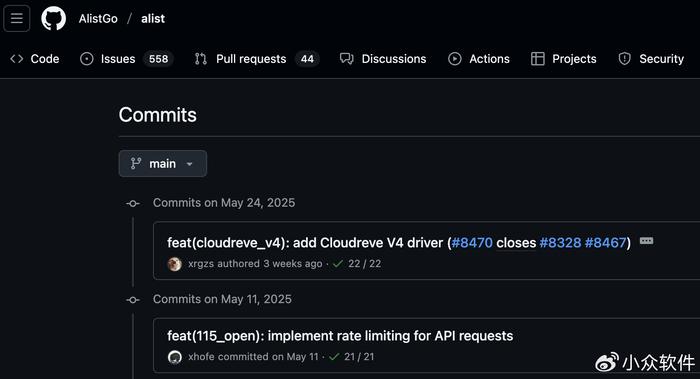Open issue #8467 link
This screenshot has width=700, height=379.
[x=605, y=243]
